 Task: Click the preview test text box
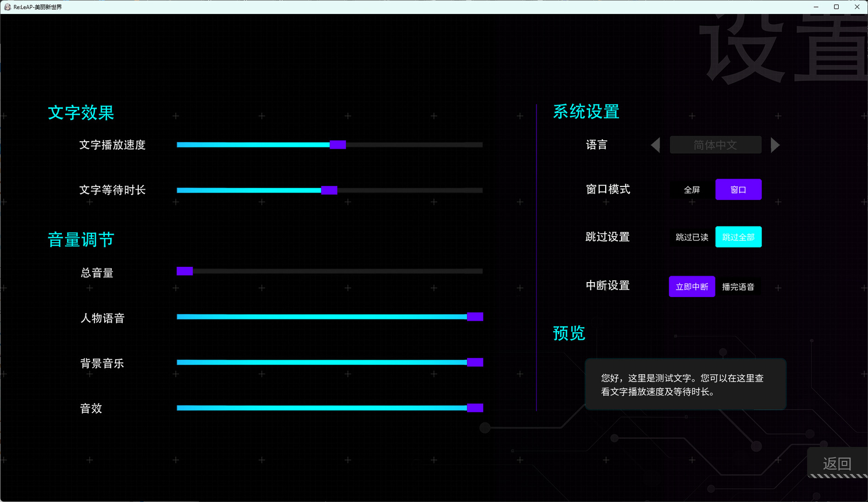coord(685,384)
